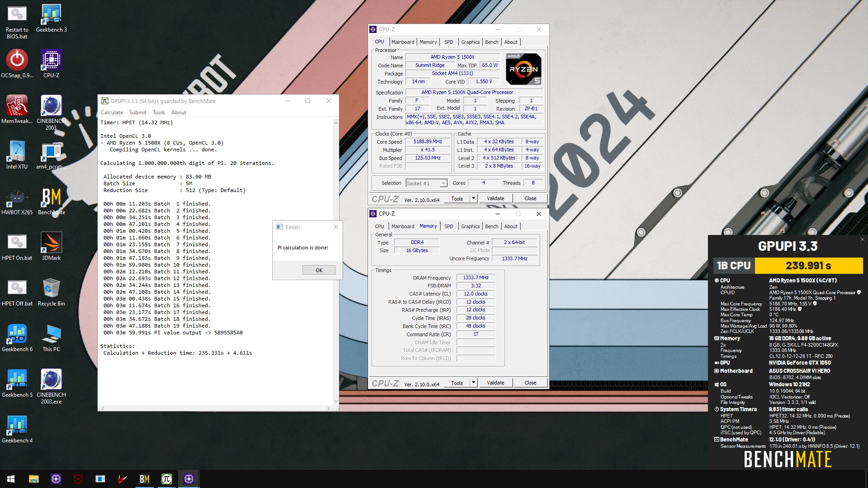Viewport: 868px width, 488px height.
Task: Open About tab in lower CPU-Z window
Action: [511, 226]
